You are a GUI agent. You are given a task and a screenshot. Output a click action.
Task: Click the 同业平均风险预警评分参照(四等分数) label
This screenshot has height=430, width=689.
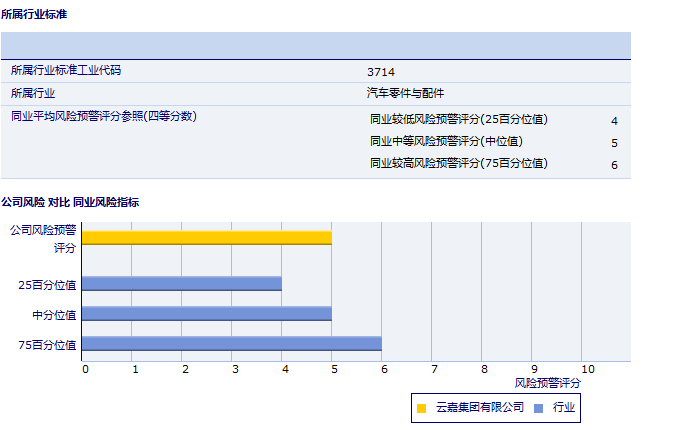[103, 116]
